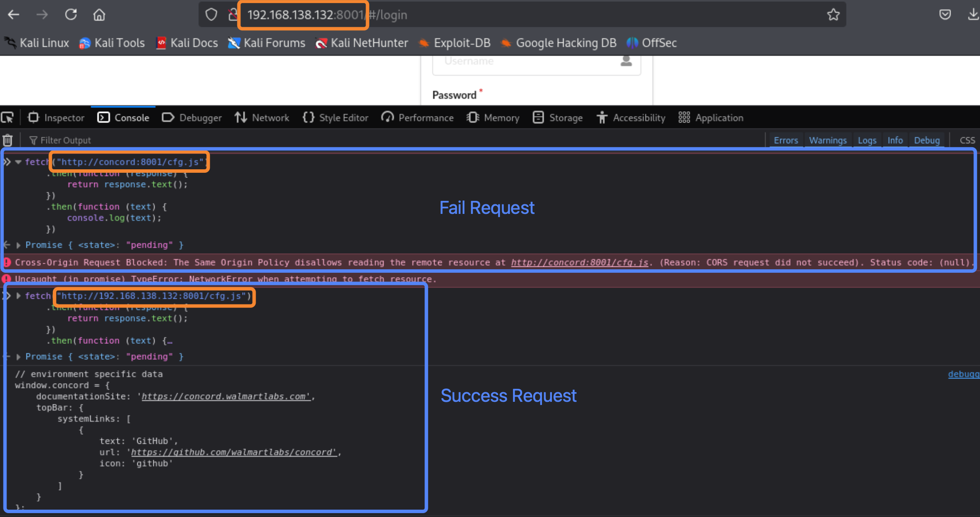The height and width of the screenshot is (517, 980).
Task: Open the Pocket save icon
Action: click(x=945, y=15)
